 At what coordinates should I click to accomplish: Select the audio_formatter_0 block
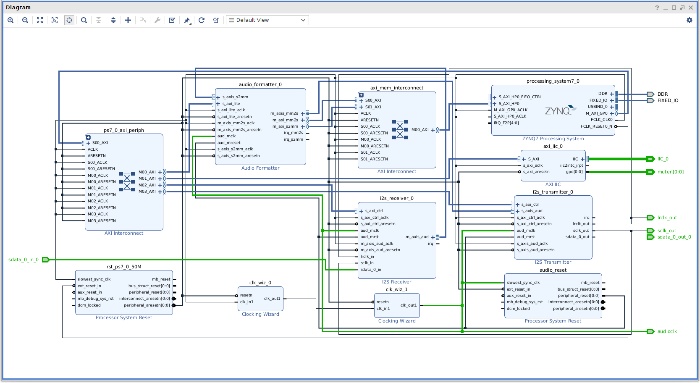click(x=260, y=126)
